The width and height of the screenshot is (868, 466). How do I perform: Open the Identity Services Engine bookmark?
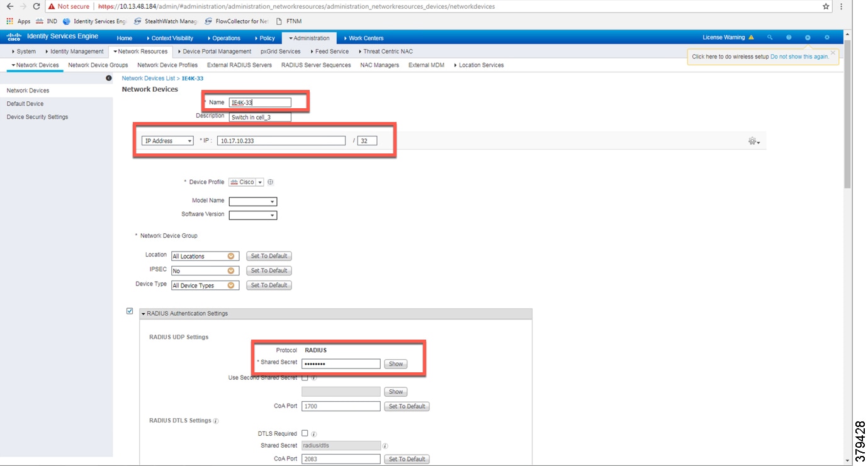(94, 21)
